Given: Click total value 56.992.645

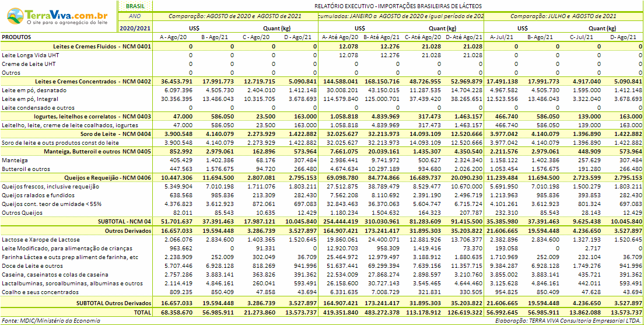Looking at the screenshot, I should tap(503, 312).
